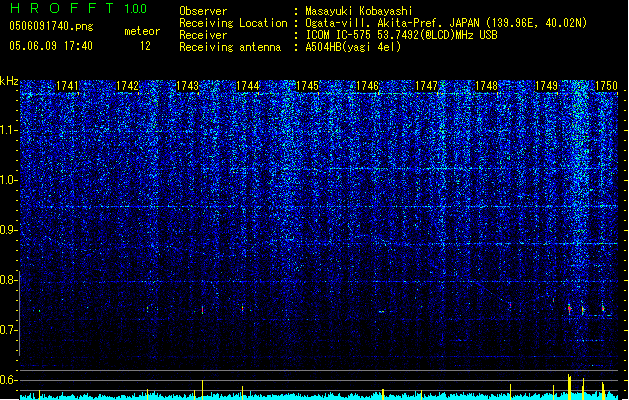Click the HROFFT 1.0.0 title text

(x=79, y=8)
